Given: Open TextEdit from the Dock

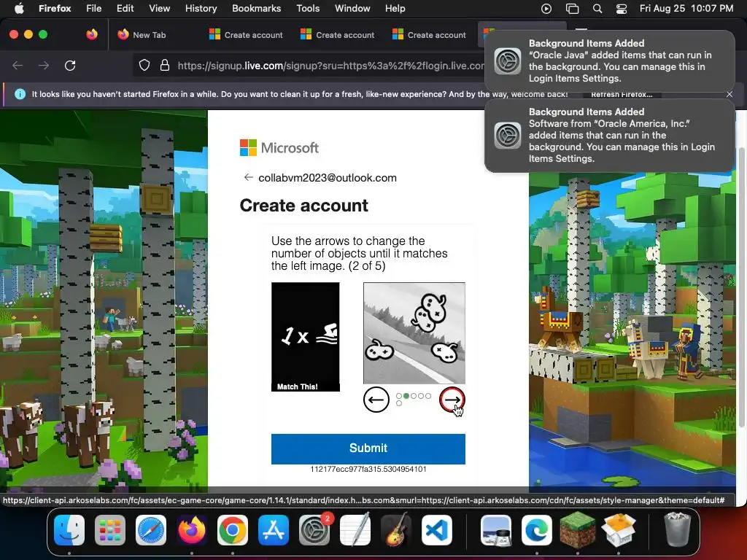Looking at the screenshot, I should (355, 530).
